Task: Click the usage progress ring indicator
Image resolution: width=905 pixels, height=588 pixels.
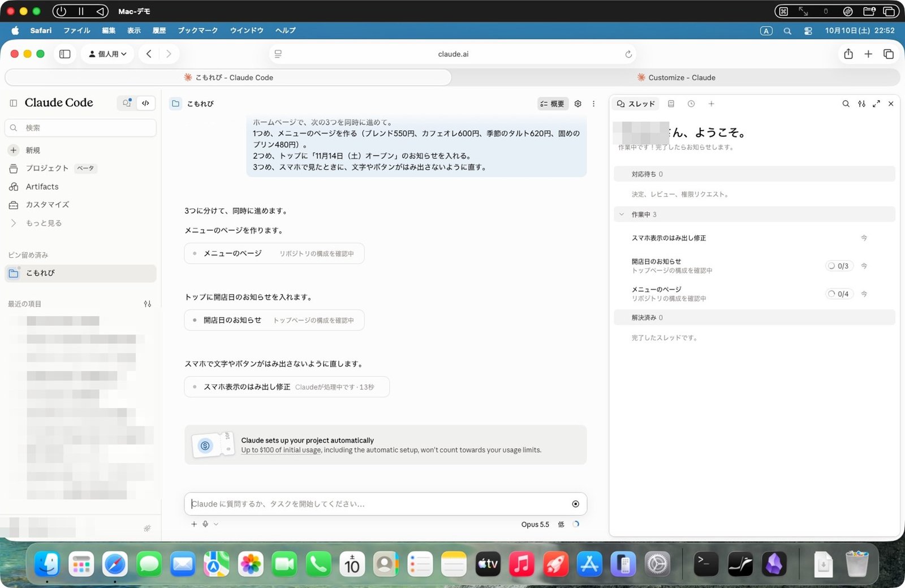Action: [x=576, y=524]
